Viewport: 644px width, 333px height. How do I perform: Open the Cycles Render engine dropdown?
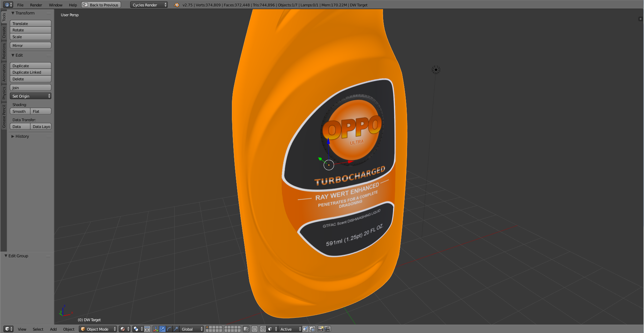pos(149,5)
